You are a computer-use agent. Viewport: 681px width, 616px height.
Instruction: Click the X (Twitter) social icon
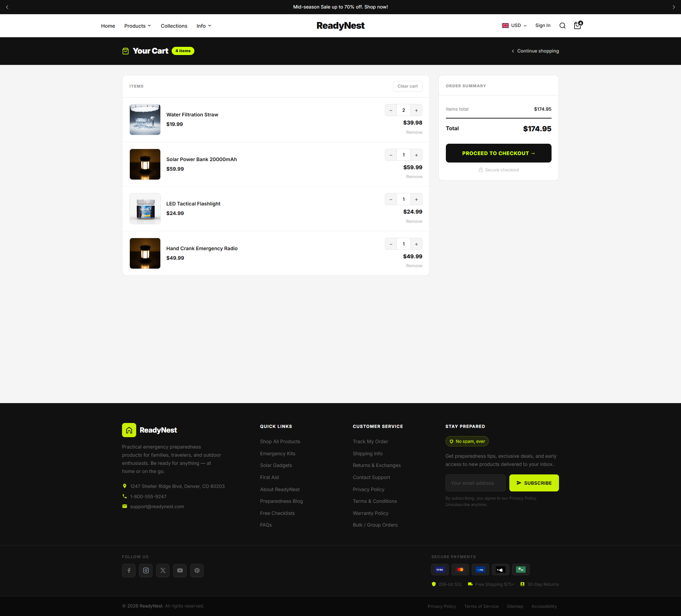tap(163, 571)
